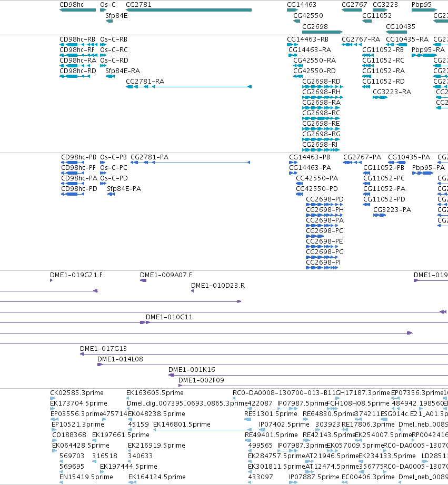This screenshot has height=485, width=448.
Task: Open EST CO188368
Action: click(x=55, y=440)
